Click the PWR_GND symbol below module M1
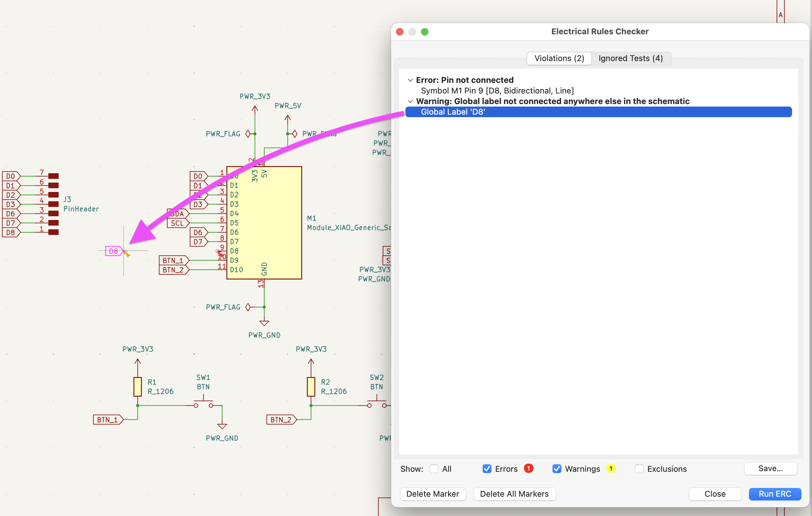This screenshot has height=516, width=812. (264, 323)
